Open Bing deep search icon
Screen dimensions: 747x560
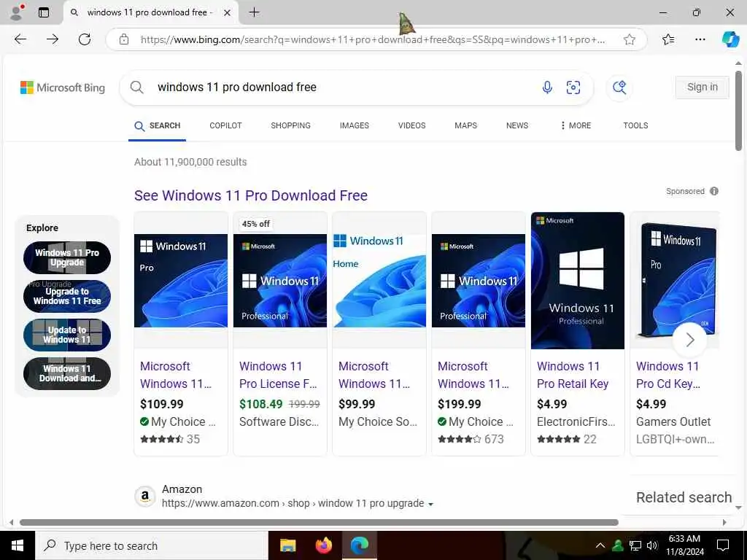(619, 87)
